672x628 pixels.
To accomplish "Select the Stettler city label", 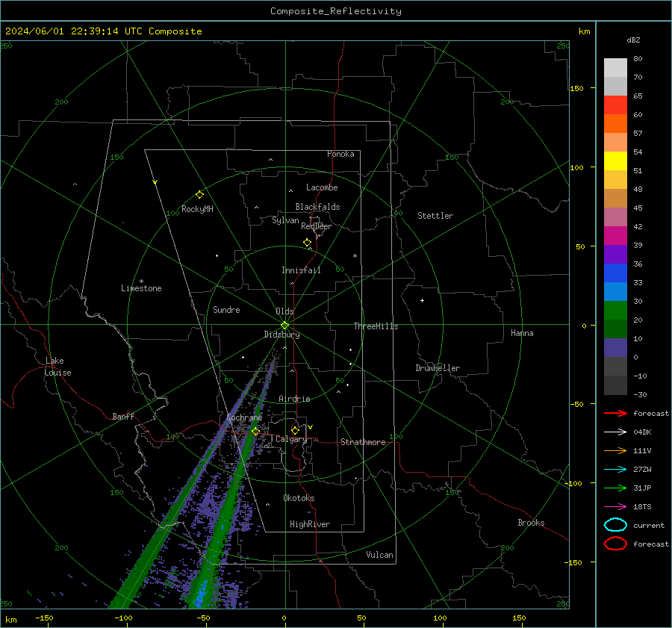I will click(435, 216).
